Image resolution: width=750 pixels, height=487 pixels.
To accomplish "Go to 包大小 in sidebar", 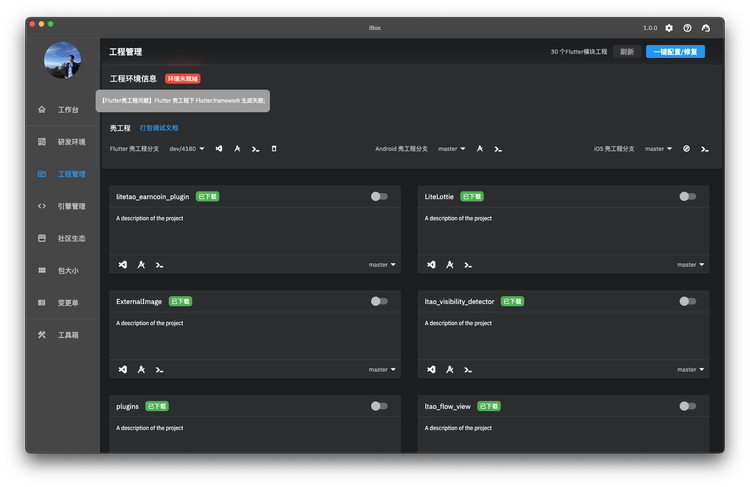I will pyautogui.click(x=62, y=270).
